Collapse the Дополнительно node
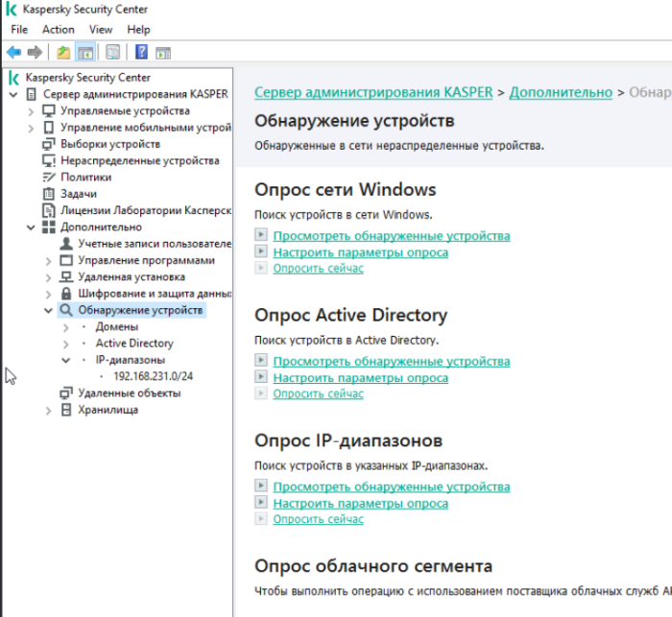This screenshot has width=672, height=617. (31, 227)
